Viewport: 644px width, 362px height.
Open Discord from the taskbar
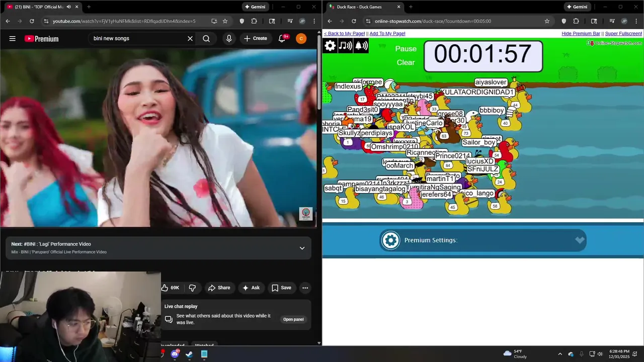click(x=175, y=354)
